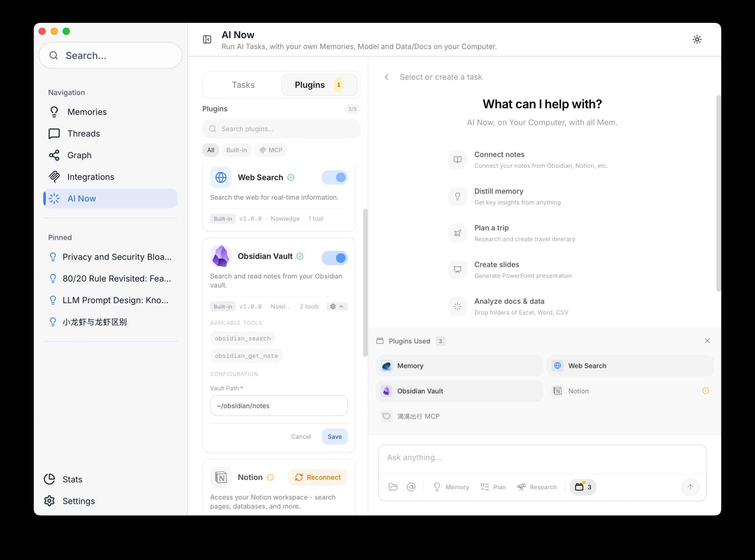Open the plugins count button in the prompt bar
This screenshot has width=755, height=560.
click(x=583, y=487)
